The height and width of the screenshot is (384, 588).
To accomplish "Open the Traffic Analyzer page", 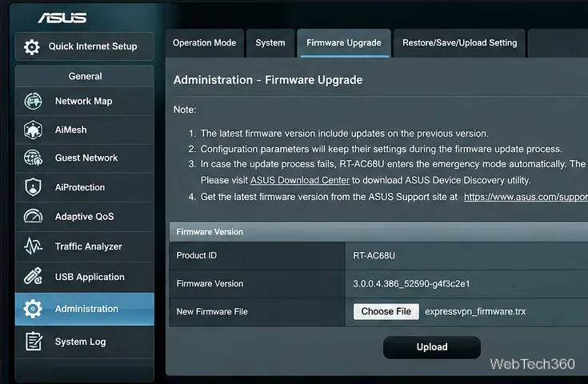I will (x=84, y=246).
